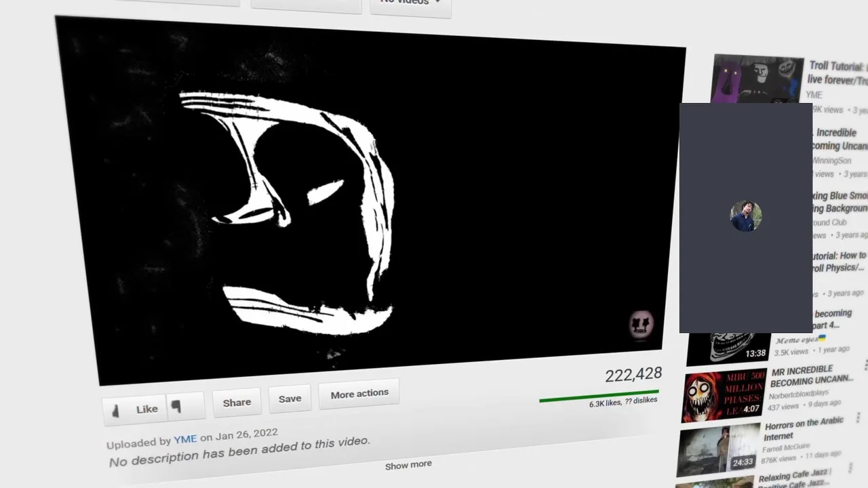Image resolution: width=868 pixels, height=488 pixels.
Task: Open the YME uploader channel link
Action: [185, 439]
